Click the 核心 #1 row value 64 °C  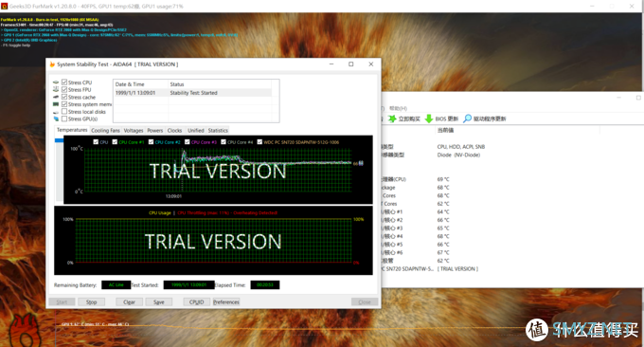click(443, 211)
